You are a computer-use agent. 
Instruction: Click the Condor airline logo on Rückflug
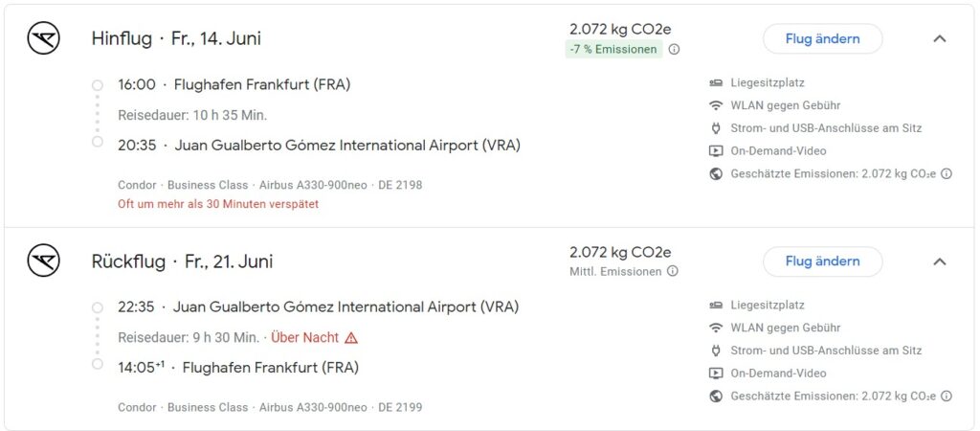tap(44, 261)
